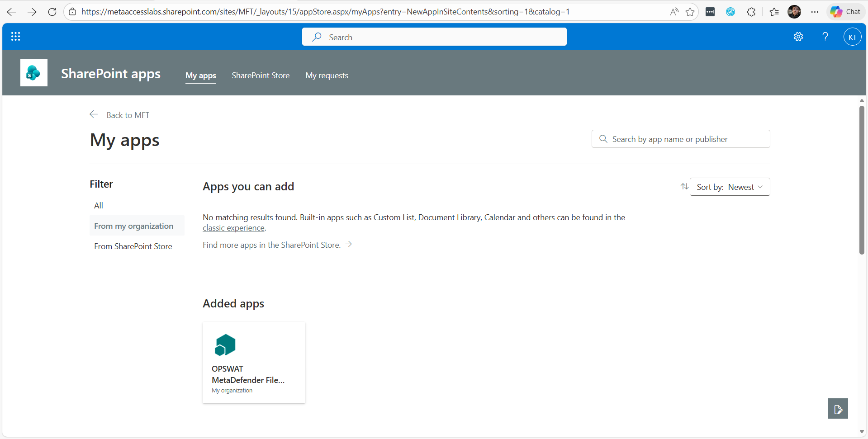This screenshot has height=439, width=868.
Task: Open the classic experience link
Action: (233, 227)
